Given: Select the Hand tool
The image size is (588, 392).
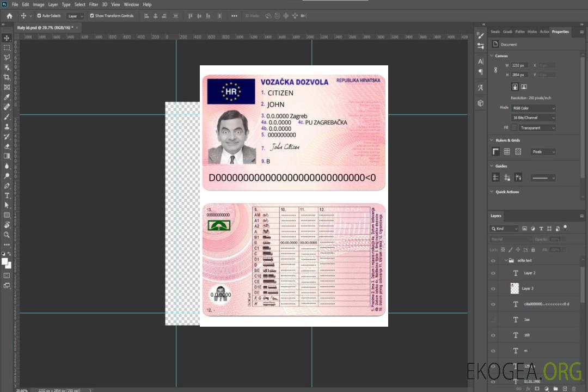Looking at the screenshot, I should (7, 225).
